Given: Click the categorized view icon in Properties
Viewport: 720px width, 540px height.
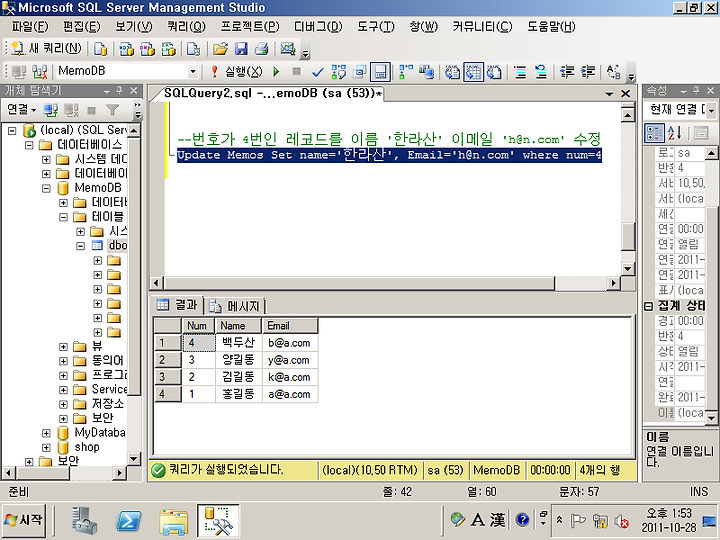Looking at the screenshot, I should pyautogui.click(x=654, y=133).
